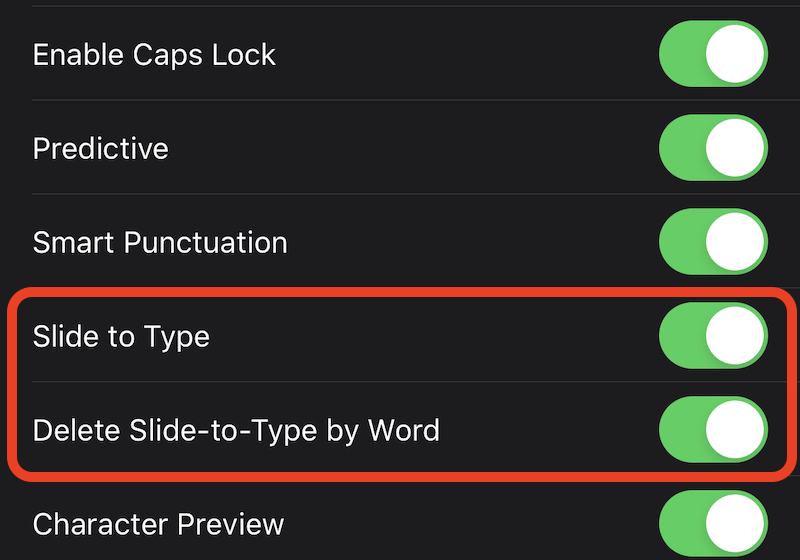Turn off the Character Preview switch
800x560 pixels.
coord(713,523)
